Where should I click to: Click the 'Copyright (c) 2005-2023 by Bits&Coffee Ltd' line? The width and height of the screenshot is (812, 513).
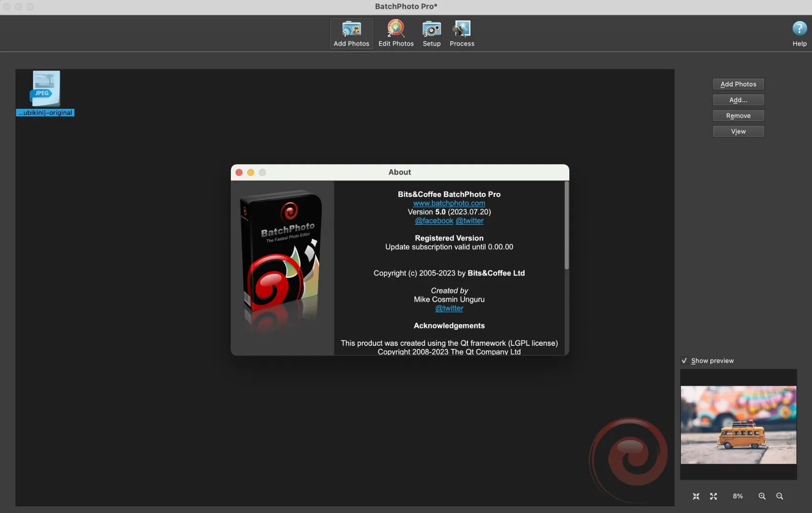coord(449,273)
